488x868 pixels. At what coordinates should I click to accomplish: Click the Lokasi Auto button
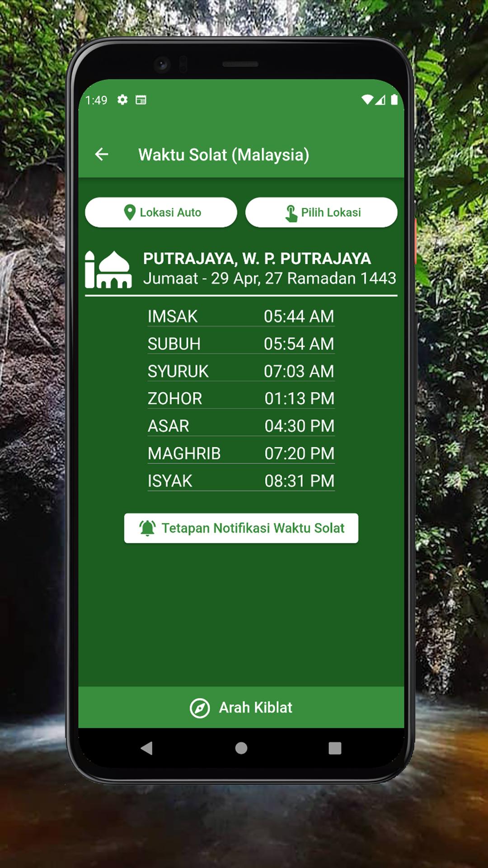click(161, 212)
